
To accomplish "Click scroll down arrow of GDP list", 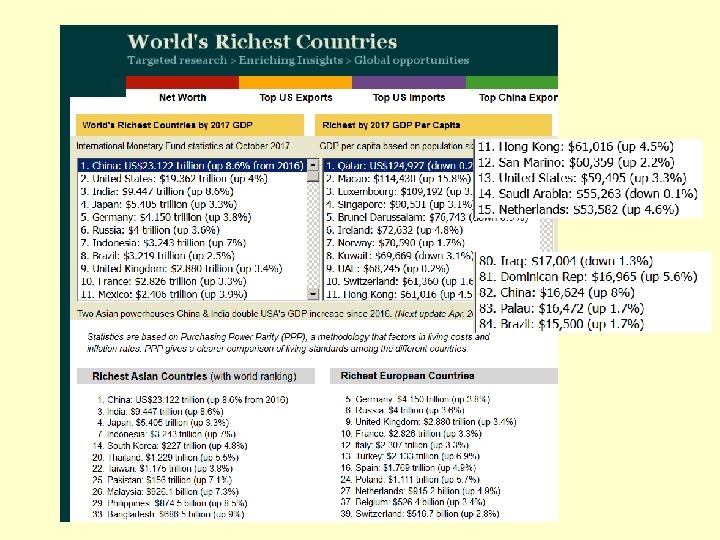I will 313,294.
